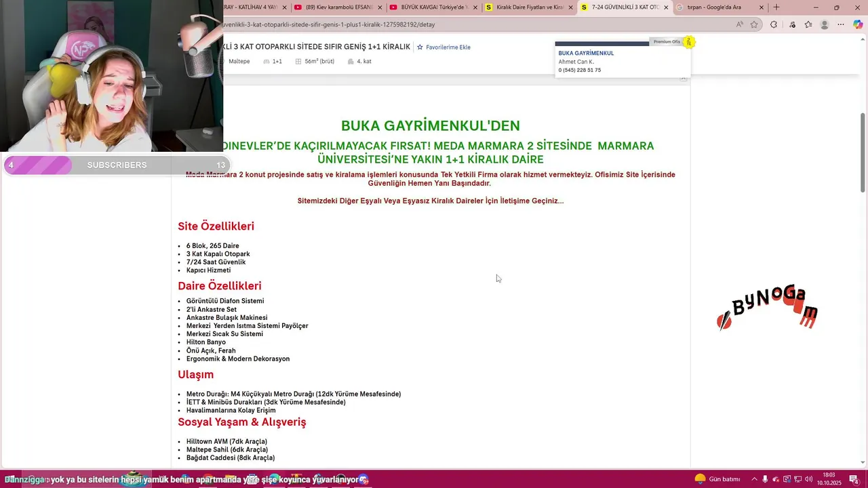Open a new browser tab
The width and height of the screenshot is (868, 488).
pyautogui.click(x=776, y=7)
